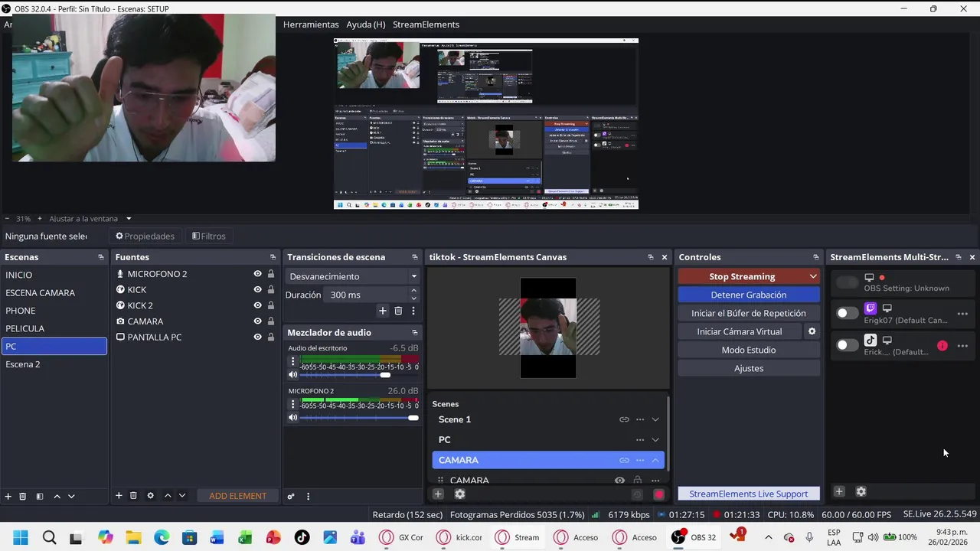The width and height of the screenshot is (980, 551).
Task: Move scene up in Escenas panel
Action: pos(57,496)
